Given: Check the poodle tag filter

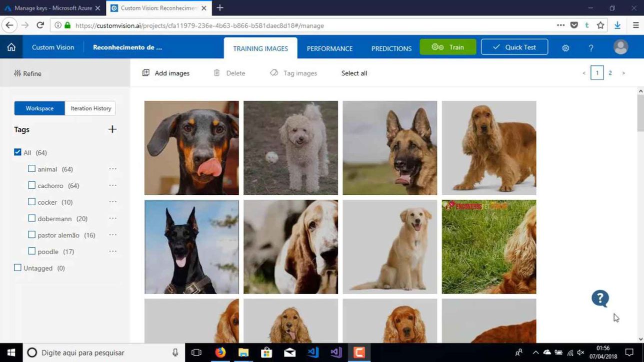Looking at the screenshot, I should click(x=32, y=251).
